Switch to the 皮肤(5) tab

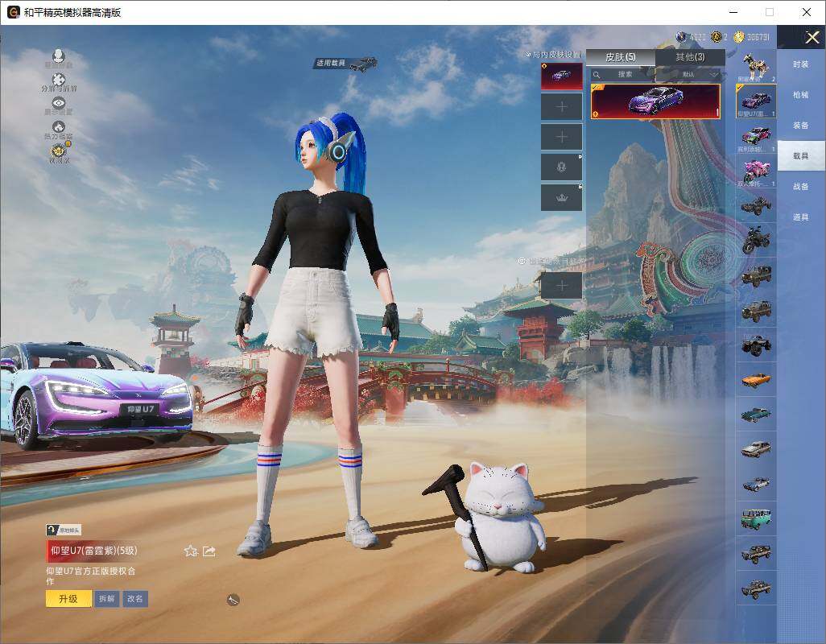click(621, 57)
